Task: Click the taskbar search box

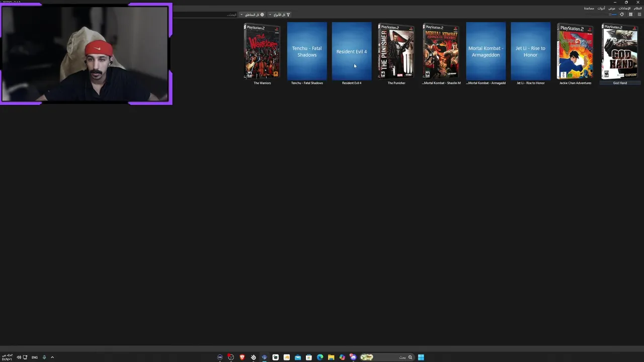Action: pyautogui.click(x=387, y=357)
